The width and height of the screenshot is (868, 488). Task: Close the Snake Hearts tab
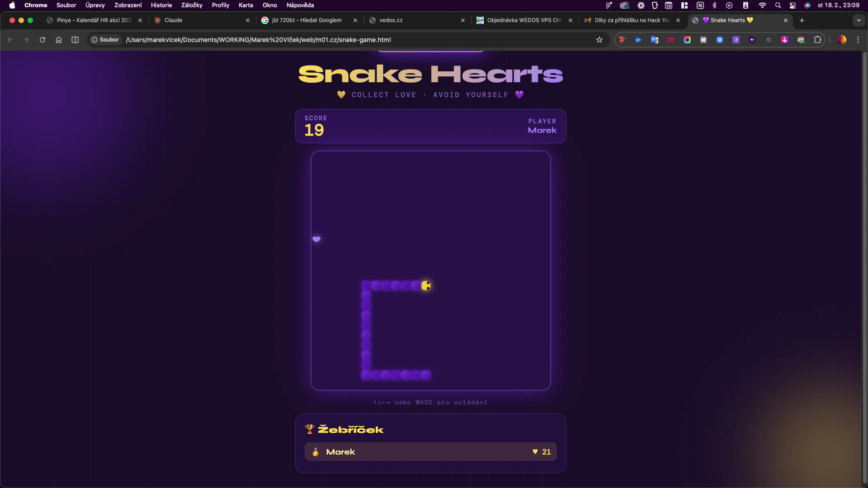(x=785, y=20)
